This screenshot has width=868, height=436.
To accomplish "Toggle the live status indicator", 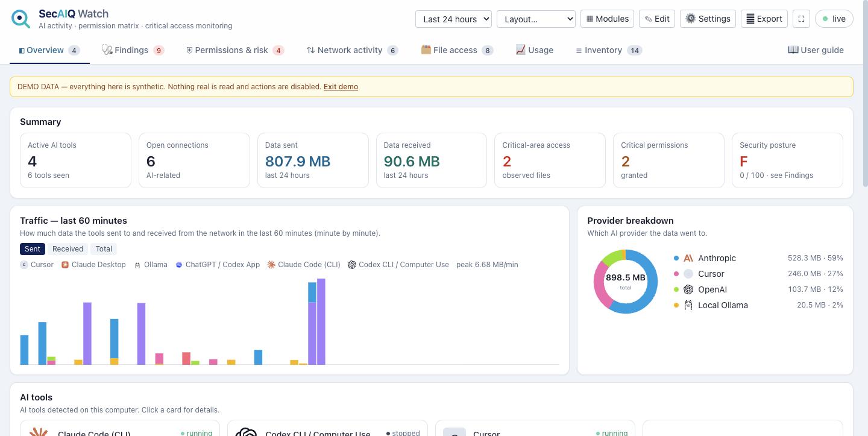I will click(x=834, y=19).
